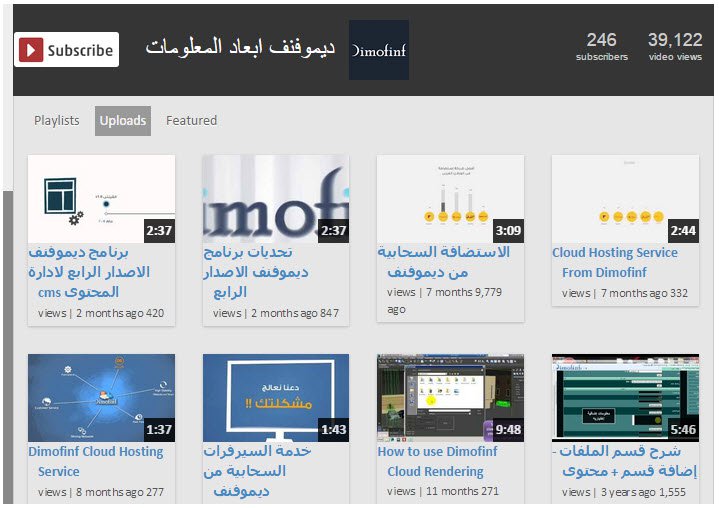Open 'Cloud Hosting Service From Dimofinf' link
Screen dimensions: 719x508
[x=615, y=262]
